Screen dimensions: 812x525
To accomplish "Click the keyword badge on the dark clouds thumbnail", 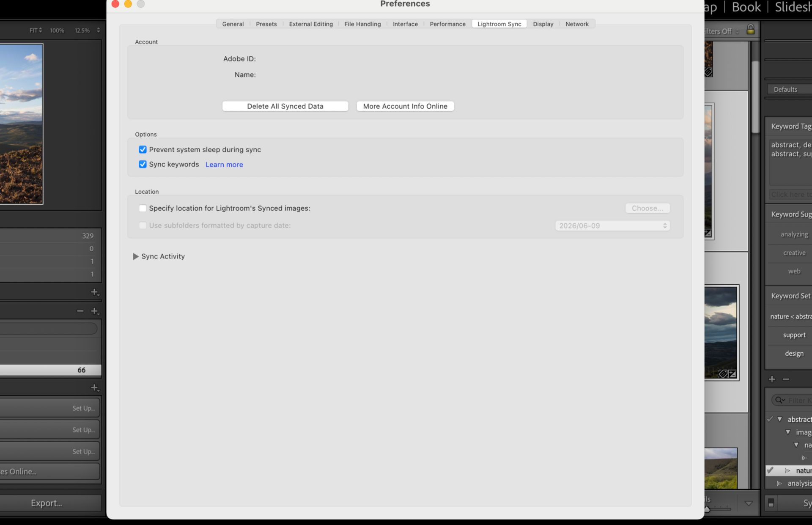I will pos(723,374).
